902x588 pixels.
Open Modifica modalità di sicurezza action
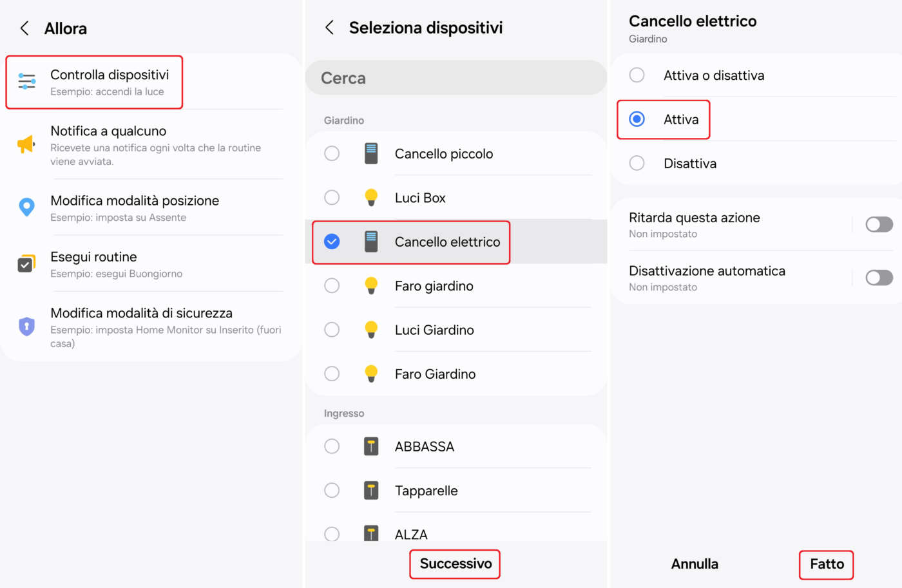pos(141,327)
